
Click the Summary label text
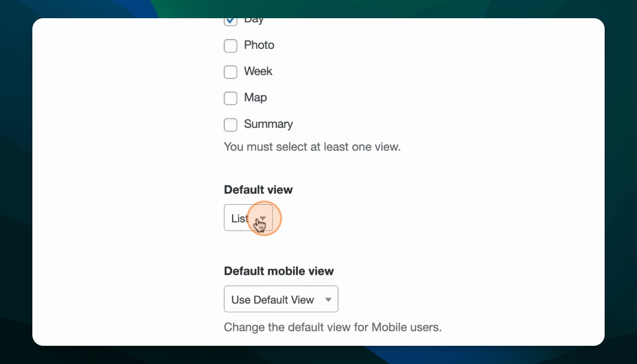(x=268, y=124)
